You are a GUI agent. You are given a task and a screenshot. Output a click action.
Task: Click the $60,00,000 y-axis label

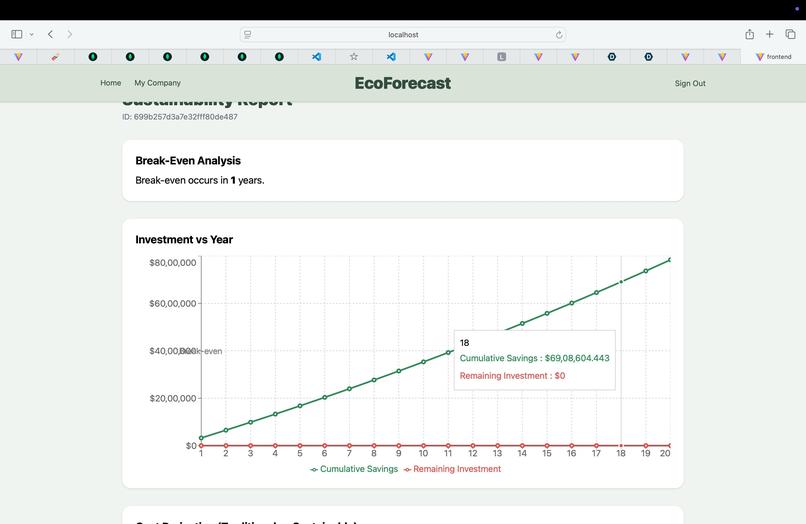click(x=173, y=303)
